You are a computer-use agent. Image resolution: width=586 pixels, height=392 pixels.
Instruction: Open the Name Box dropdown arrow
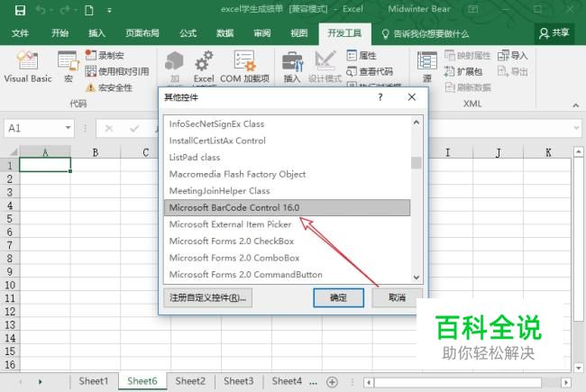[68, 128]
